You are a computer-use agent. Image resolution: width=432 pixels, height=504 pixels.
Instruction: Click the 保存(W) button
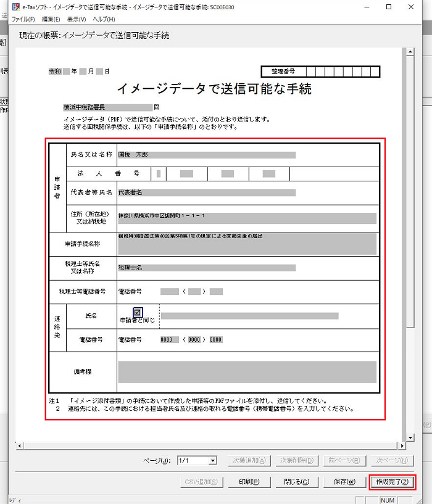click(344, 482)
